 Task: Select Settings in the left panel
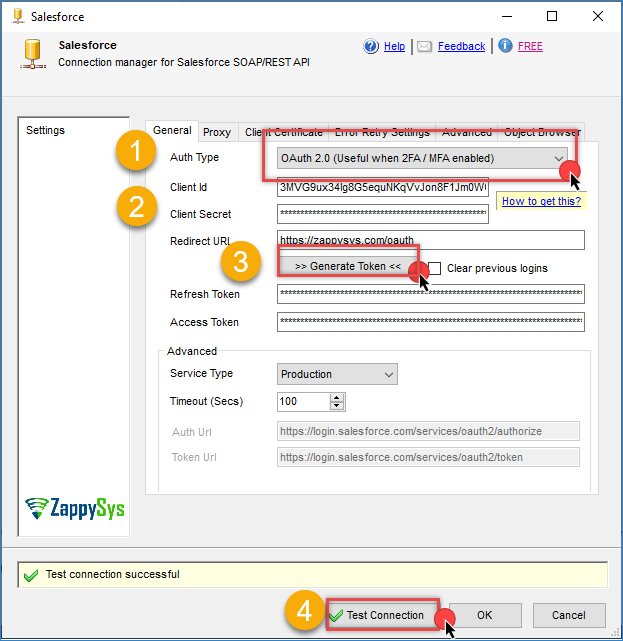coord(45,130)
